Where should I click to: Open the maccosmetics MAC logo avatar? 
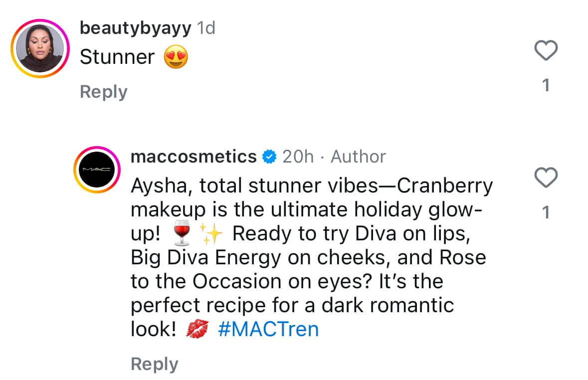point(98,170)
